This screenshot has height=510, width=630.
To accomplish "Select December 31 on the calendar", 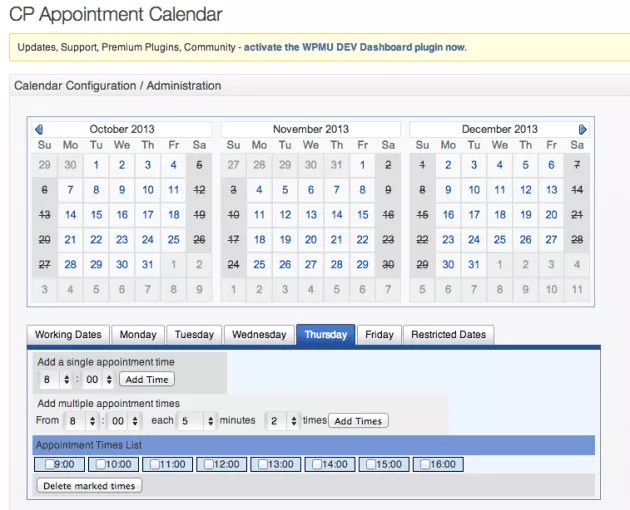I will pyautogui.click(x=474, y=264).
